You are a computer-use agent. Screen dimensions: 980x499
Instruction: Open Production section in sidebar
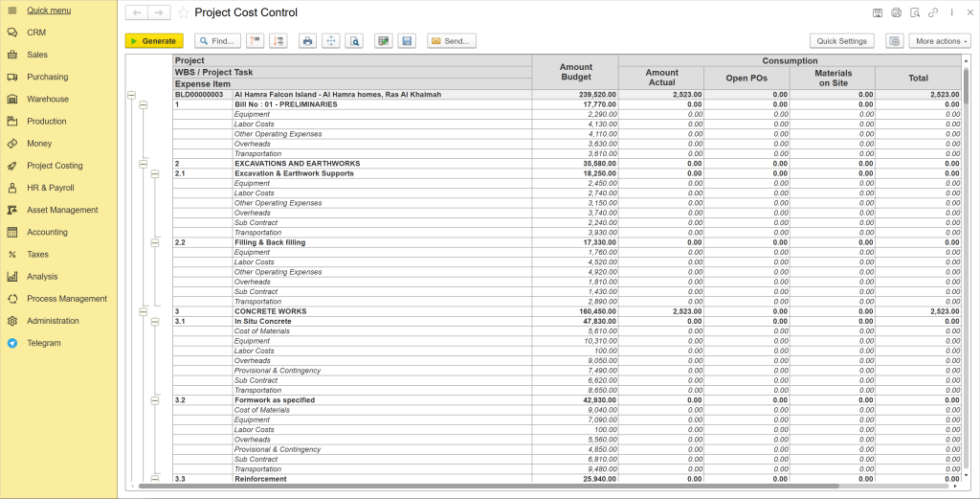tap(58, 122)
